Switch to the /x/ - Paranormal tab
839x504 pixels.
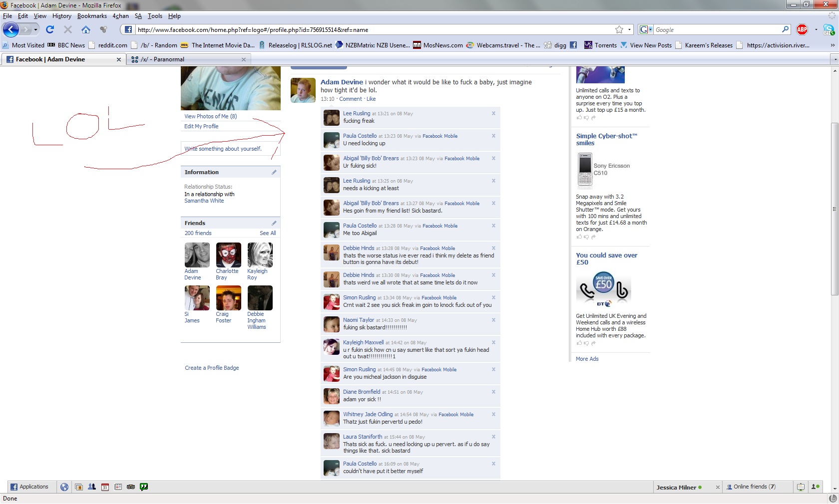click(169, 59)
